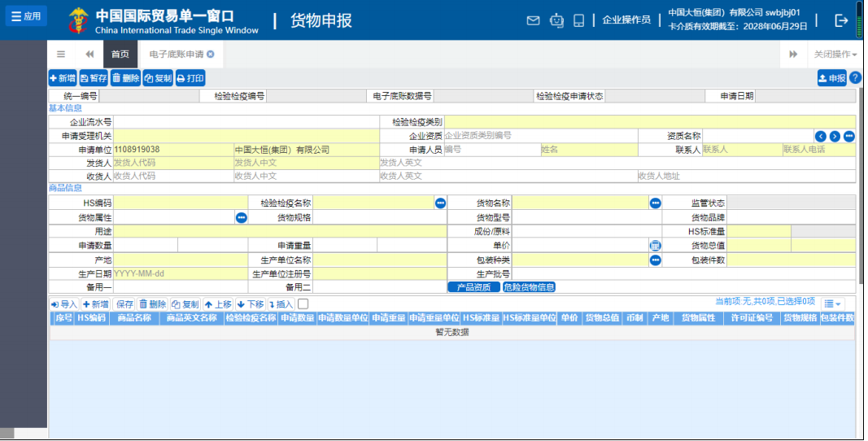Click the top toolbar 复制 button
This screenshot has height=441, width=868.
click(x=158, y=78)
